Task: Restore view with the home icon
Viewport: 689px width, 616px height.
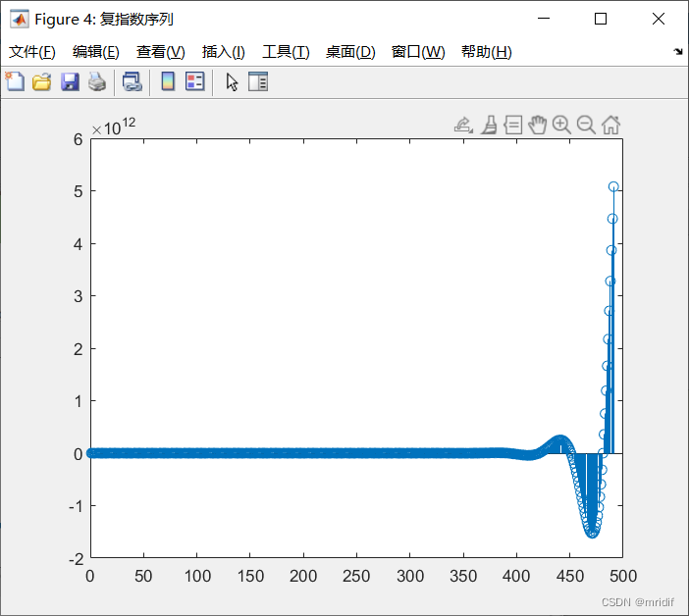Action: (610, 126)
